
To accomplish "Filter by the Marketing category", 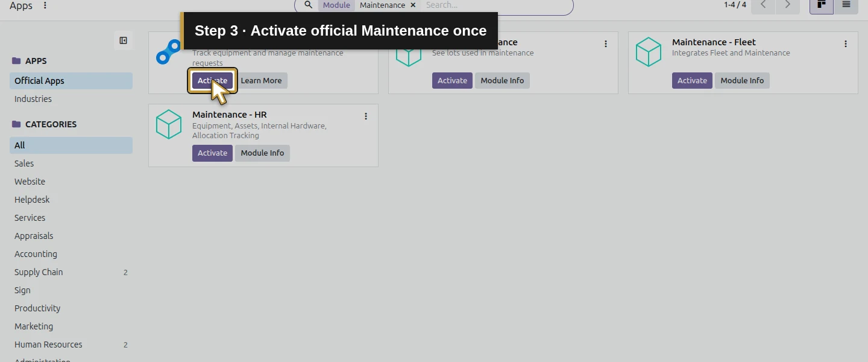I will pos(71,326).
